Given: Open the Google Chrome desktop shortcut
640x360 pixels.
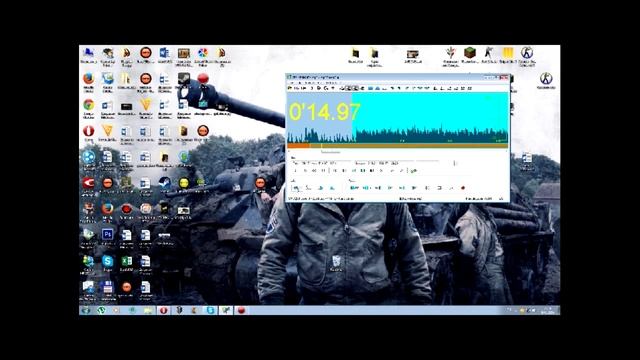Looking at the screenshot, I should 89,105.
